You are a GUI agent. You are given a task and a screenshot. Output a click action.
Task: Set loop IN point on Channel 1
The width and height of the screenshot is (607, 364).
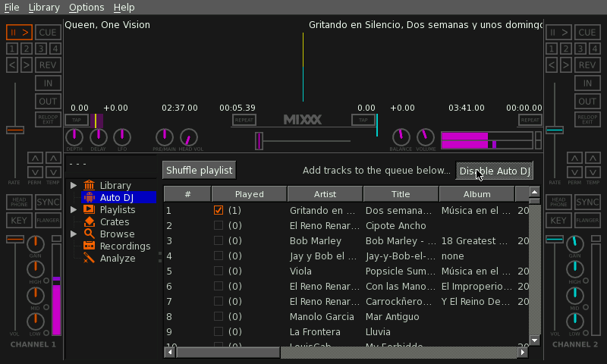pos(48,83)
